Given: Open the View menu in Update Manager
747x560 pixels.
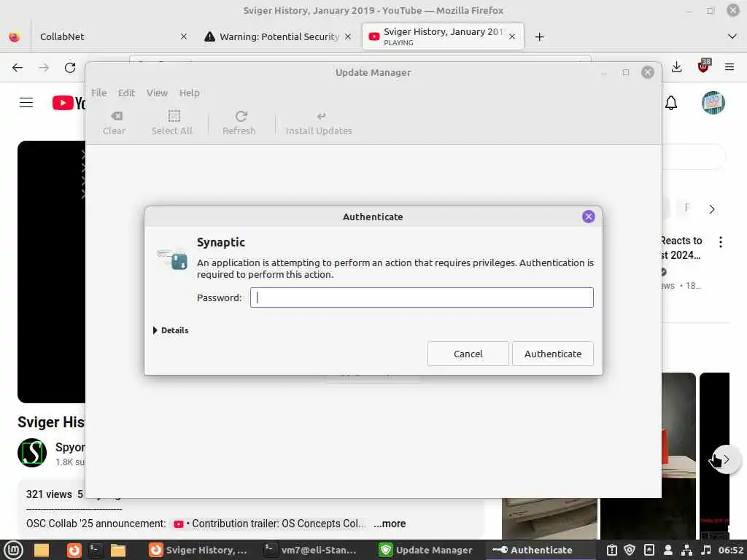Looking at the screenshot, I should 158,93.
